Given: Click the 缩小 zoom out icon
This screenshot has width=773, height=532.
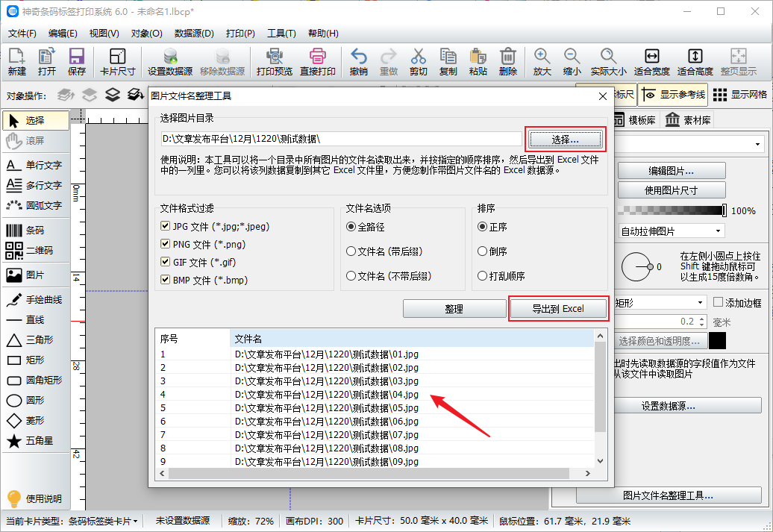Looking at the screenshot, I should click(572, 62).
